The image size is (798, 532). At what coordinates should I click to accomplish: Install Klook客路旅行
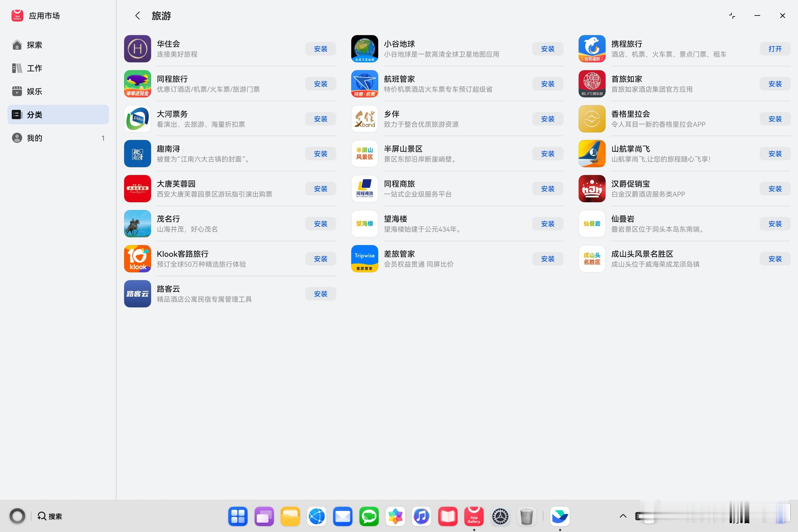point(321,259)
